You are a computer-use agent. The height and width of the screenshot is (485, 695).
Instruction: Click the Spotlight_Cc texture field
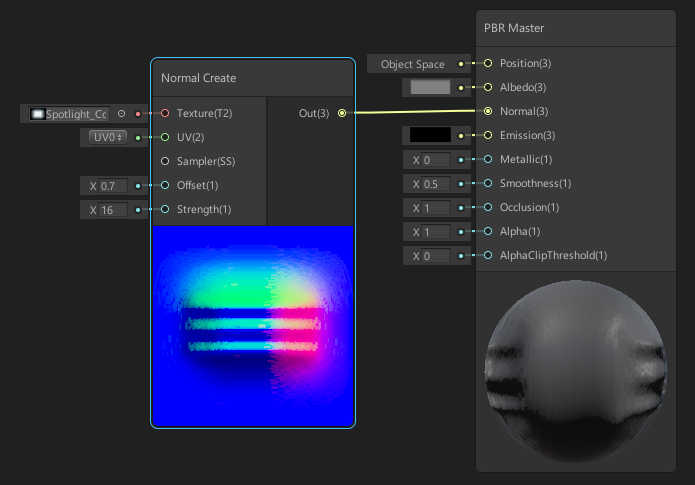pos(68,114)
